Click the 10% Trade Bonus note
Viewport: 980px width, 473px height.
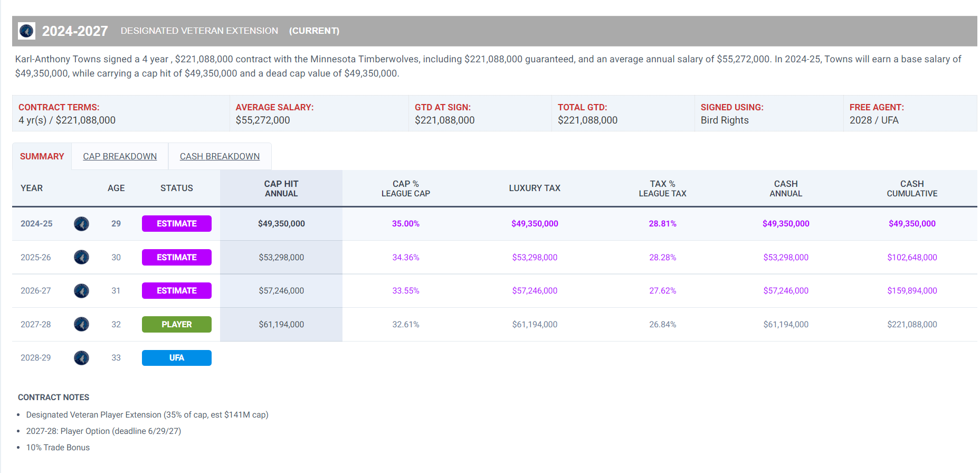tap(58, 448)
